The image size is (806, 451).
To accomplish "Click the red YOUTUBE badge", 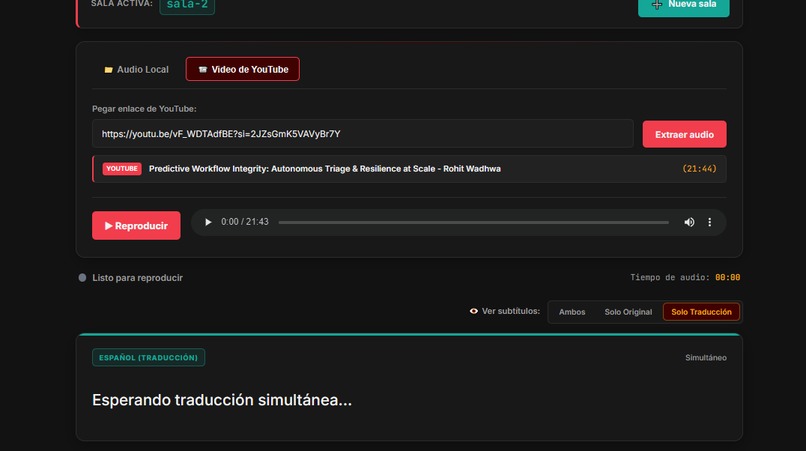I will click(122, 169).
